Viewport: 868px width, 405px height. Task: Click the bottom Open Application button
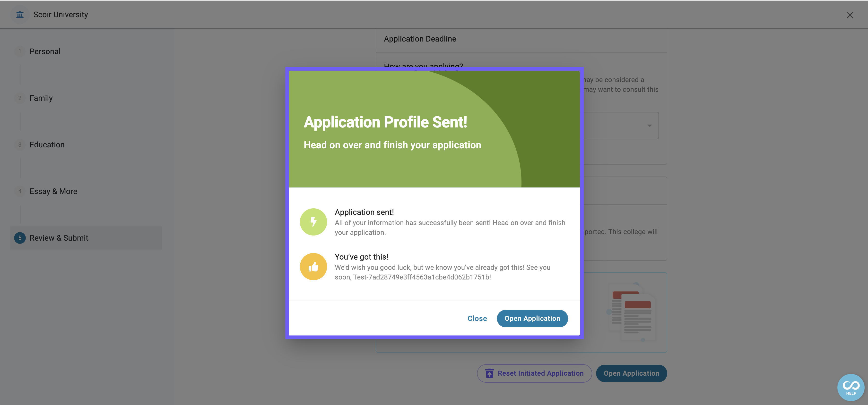(631, 373)
